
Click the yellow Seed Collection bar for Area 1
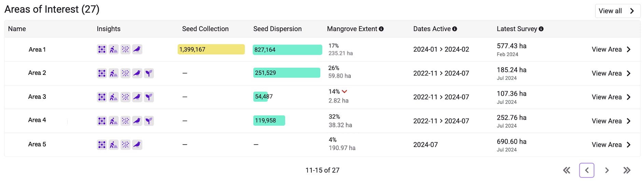coord(211,50)
